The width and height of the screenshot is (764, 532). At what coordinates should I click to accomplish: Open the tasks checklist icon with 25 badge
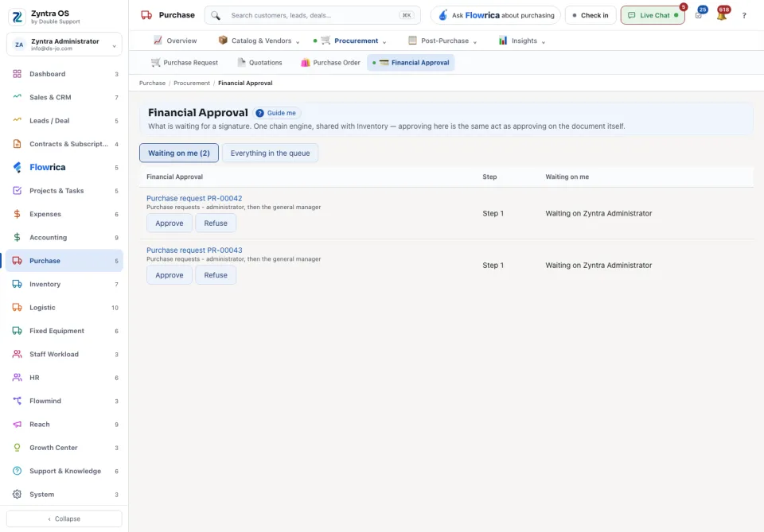[700, 15]
